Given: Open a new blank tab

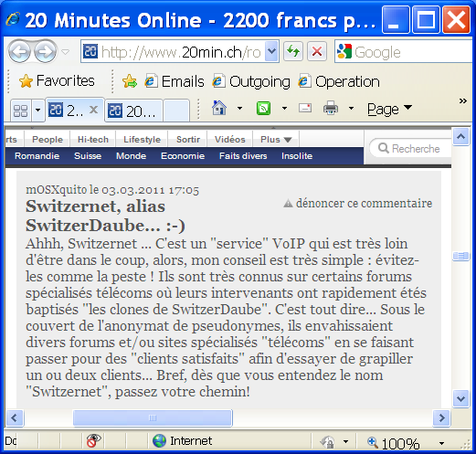Looking at the screenshot, I should [176, 111].
